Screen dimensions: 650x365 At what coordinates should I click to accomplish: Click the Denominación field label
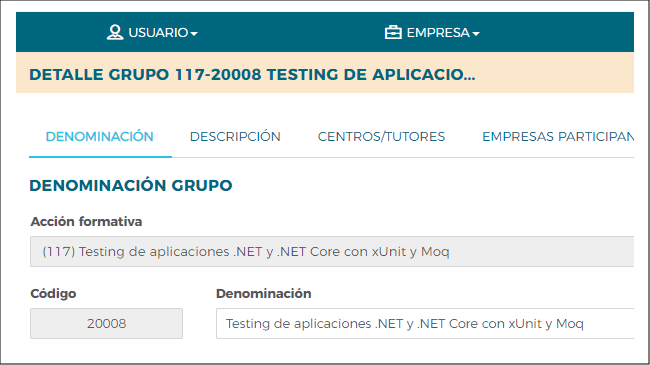pyautogui.click(x=264, y=293)
